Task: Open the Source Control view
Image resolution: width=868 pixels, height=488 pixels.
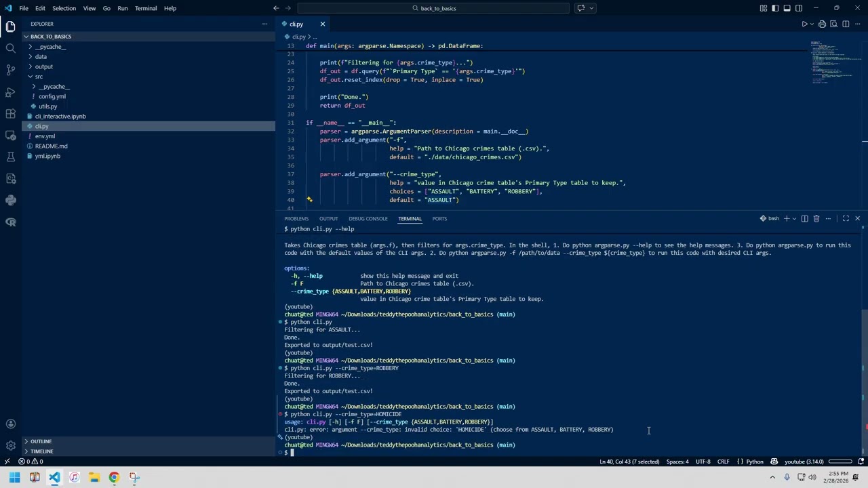Action: [x=10, y=70]
